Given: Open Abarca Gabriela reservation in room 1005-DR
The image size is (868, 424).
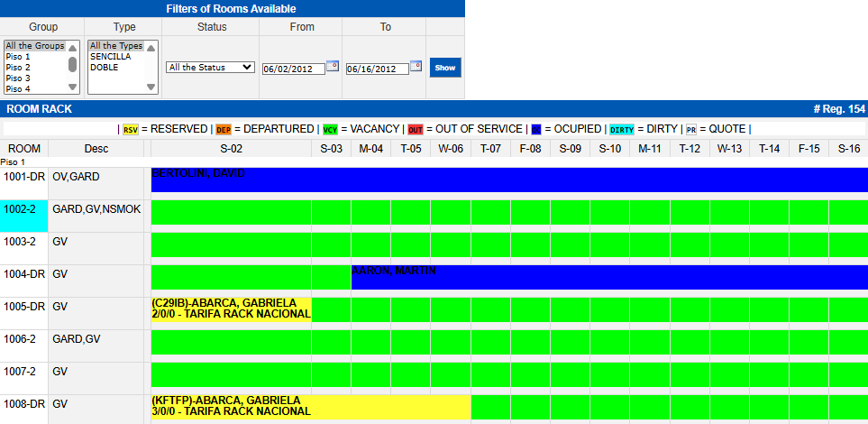Looking at the screenshot, I should pos(231,309).
